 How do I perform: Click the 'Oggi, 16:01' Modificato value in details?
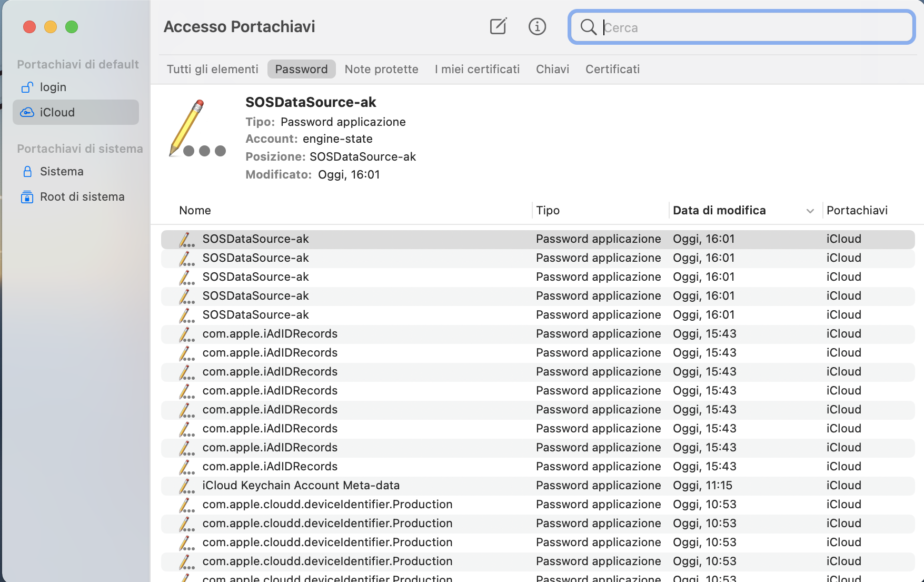[x=349, y=175]
